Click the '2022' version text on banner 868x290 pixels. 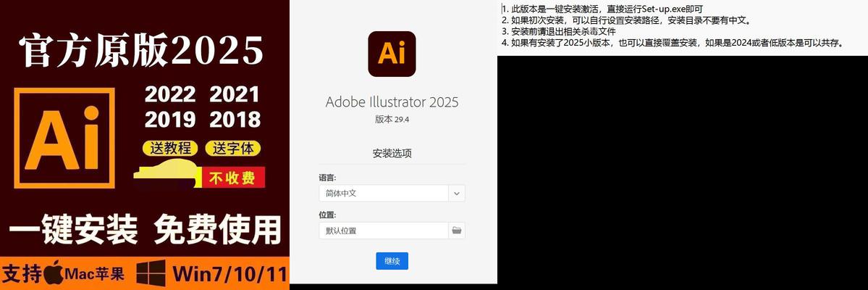tap(170, 94)
